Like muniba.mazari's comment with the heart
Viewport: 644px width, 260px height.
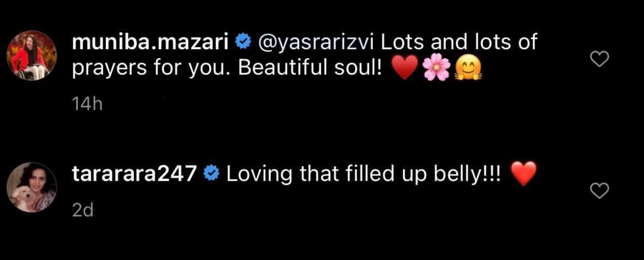point(599,60)
